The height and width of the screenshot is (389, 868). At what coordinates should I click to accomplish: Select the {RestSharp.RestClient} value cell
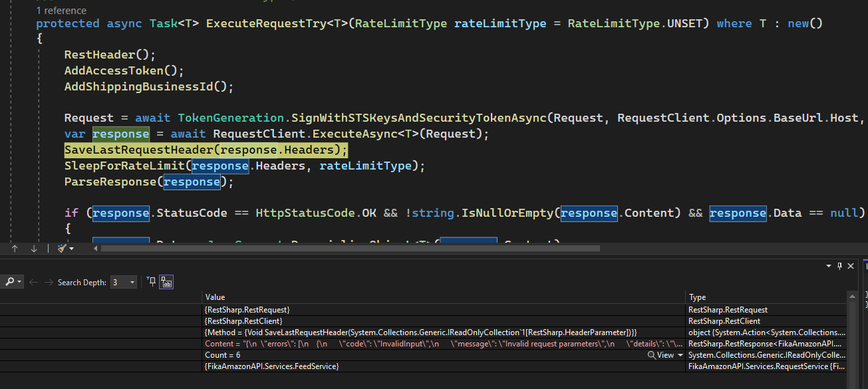(x=443, y=321)
